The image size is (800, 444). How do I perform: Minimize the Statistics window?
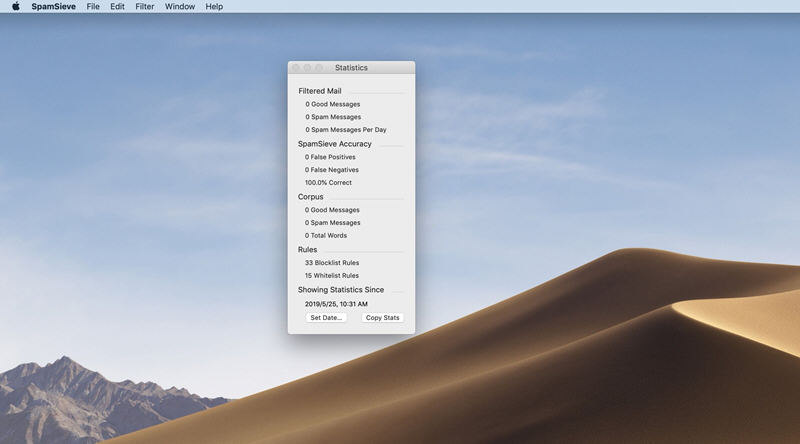pos(307,68)
